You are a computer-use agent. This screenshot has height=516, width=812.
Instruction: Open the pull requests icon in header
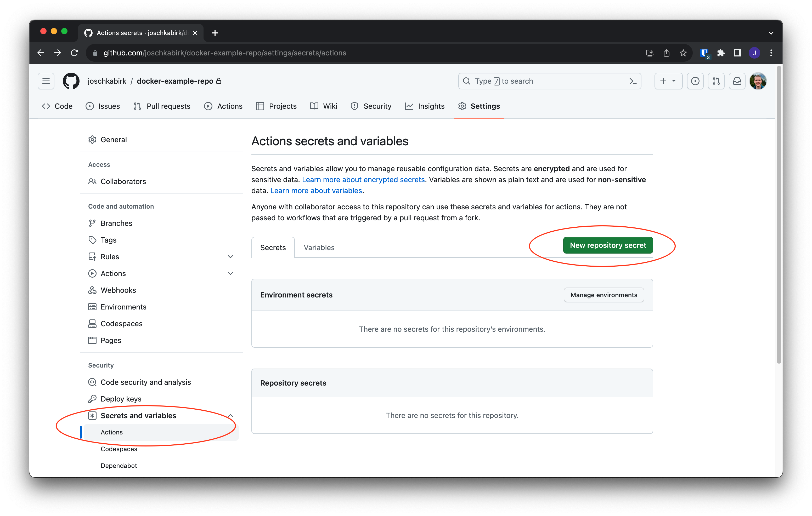716,81
